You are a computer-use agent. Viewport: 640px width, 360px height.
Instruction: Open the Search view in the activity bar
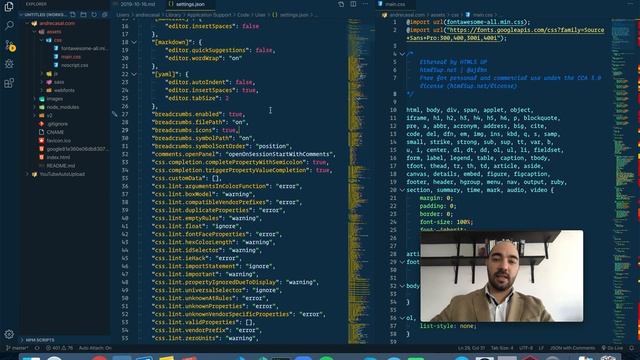[x=9, y=25]
